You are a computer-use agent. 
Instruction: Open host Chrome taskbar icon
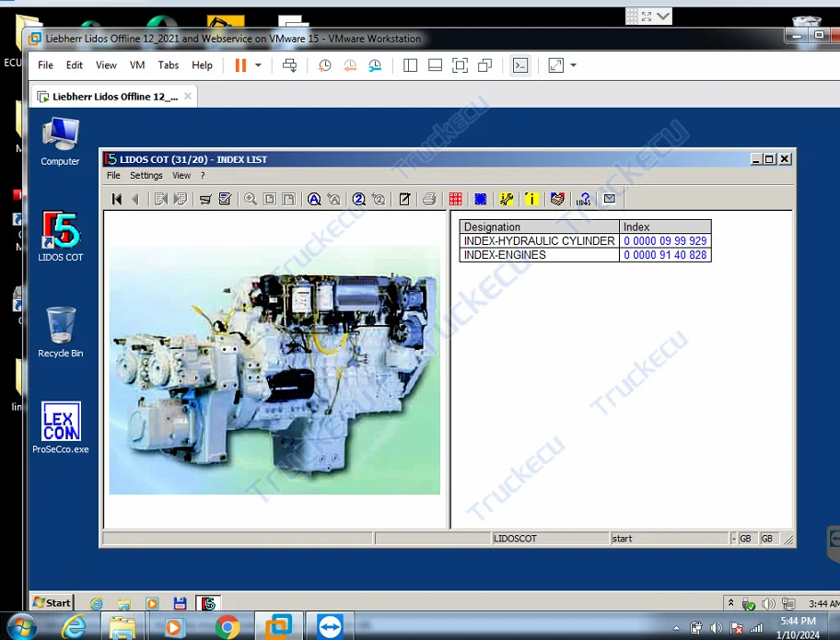pos(227,626)
